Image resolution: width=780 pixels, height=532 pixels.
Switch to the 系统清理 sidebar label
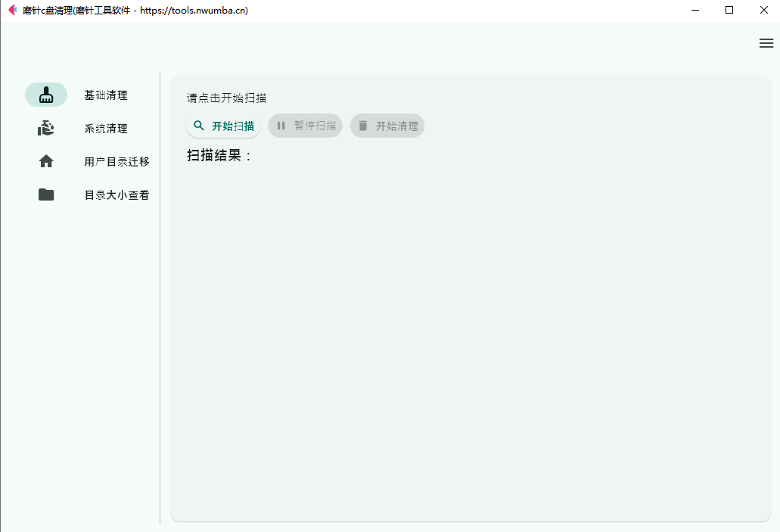(106, 129)
